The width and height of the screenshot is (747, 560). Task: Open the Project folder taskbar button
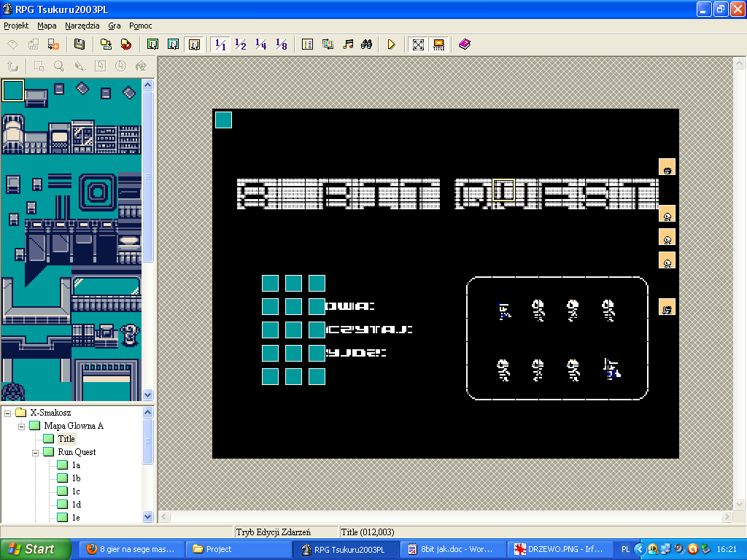(x=239, y=550)
